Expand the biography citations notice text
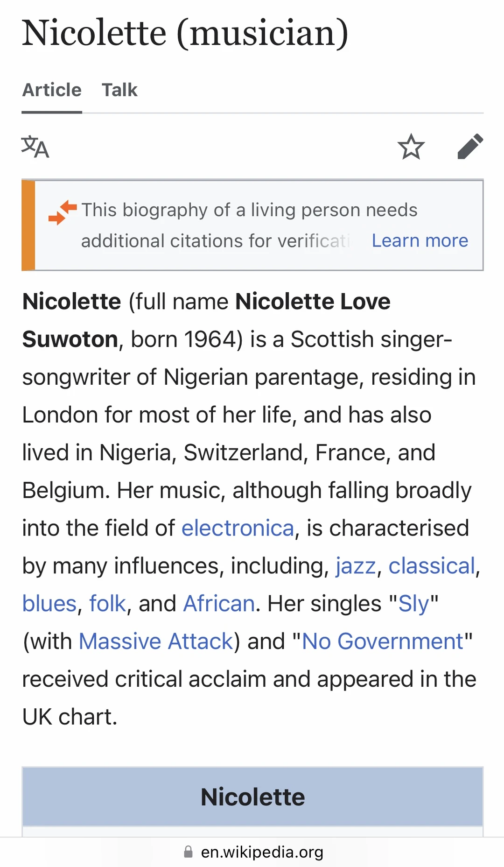This screenshot has width=504, height=867. click(x=249, y=226)
